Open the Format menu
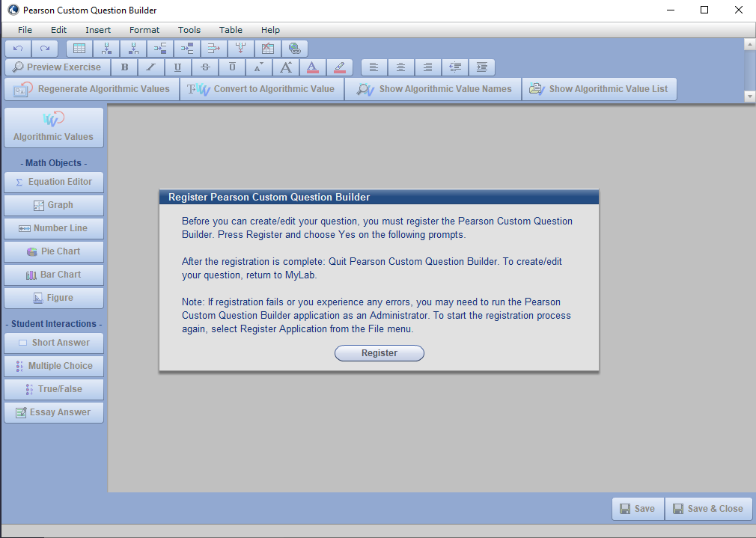This screenshot has width=756, height=538. click(144, 30)
